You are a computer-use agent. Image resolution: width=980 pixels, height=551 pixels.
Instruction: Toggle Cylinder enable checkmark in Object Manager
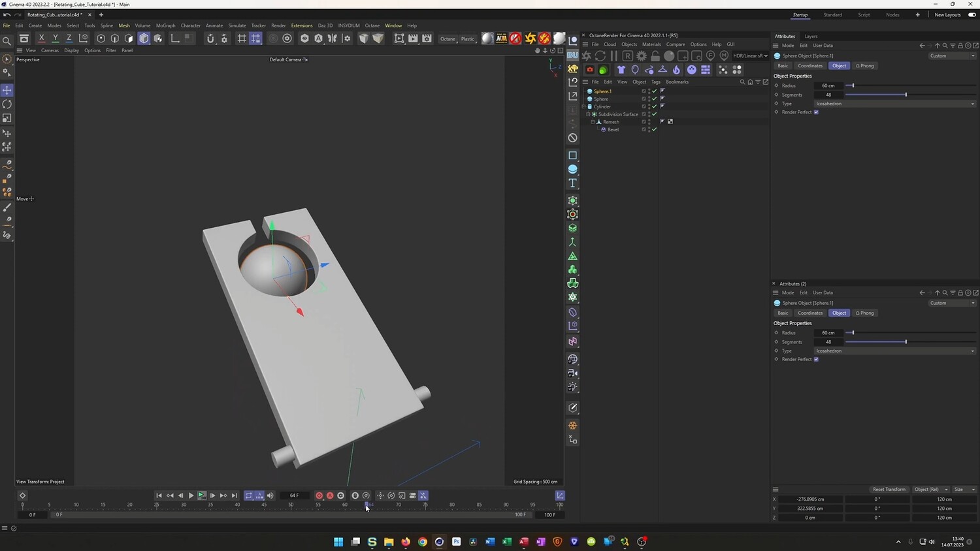[654, 106]
